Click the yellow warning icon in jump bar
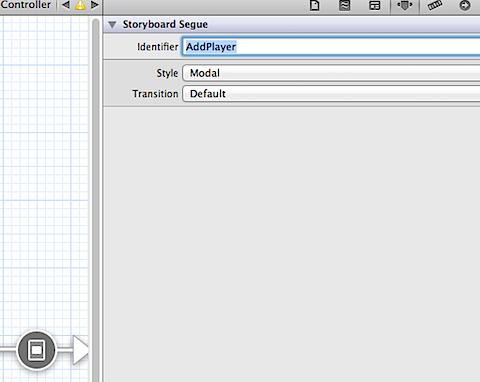The image size is (480, 382). 80,5
